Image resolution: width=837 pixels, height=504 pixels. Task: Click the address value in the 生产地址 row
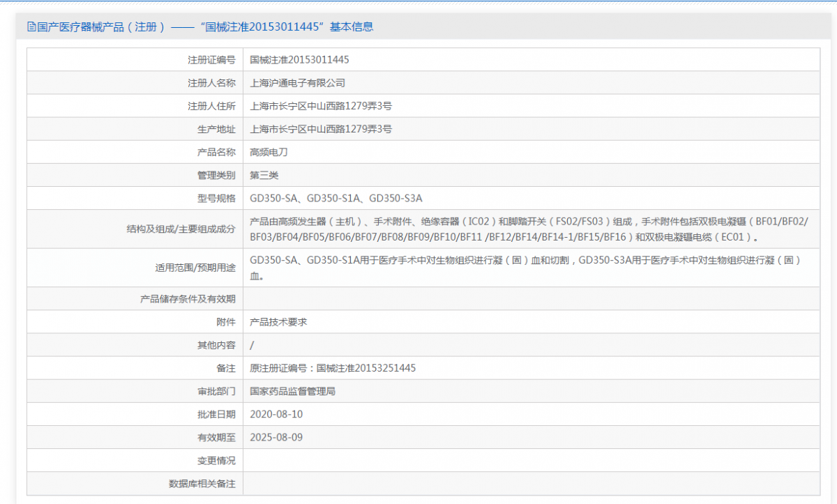coord(321,129)
